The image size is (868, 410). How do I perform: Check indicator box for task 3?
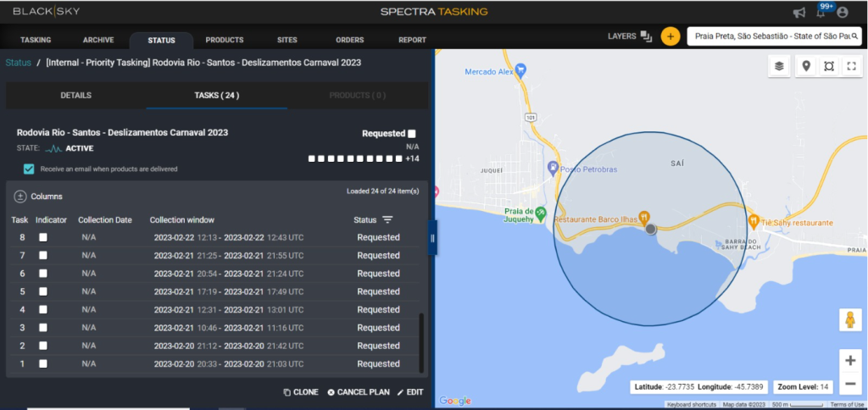click(x=43, y=328)
